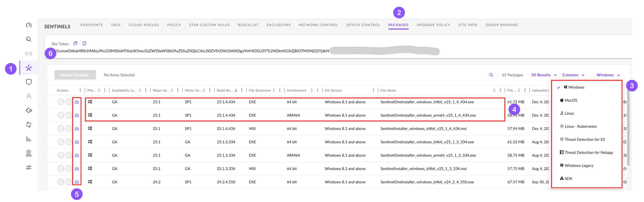Screen dimensions: 644x202
Task: Choose Threat Detection for Netapp option
Action: coord(586,153)
